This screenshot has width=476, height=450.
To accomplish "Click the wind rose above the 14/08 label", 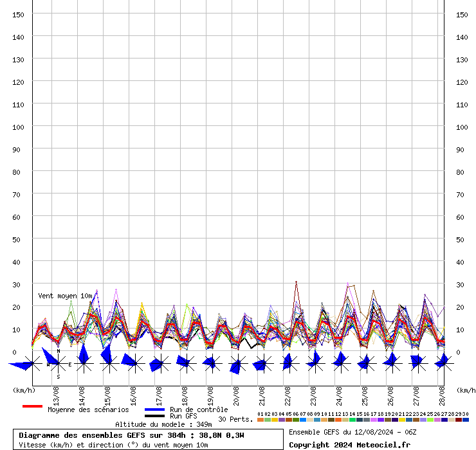I will point(83,364).
